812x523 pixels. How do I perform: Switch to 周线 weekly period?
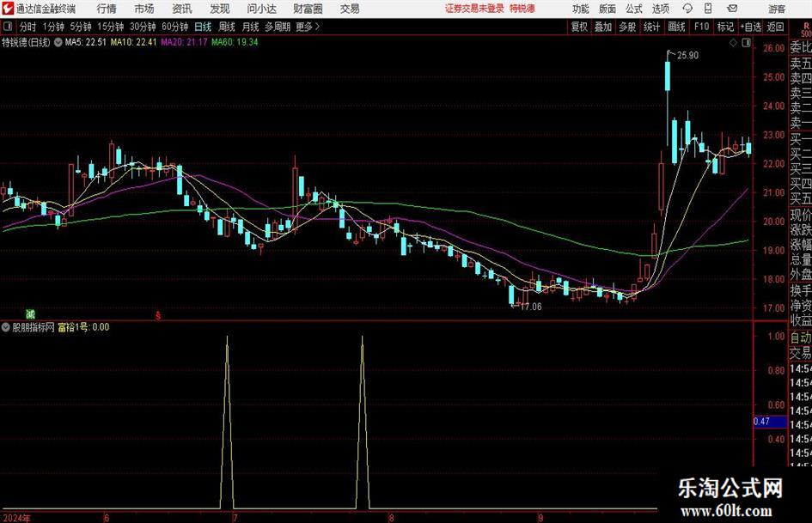tap(227, 27)
